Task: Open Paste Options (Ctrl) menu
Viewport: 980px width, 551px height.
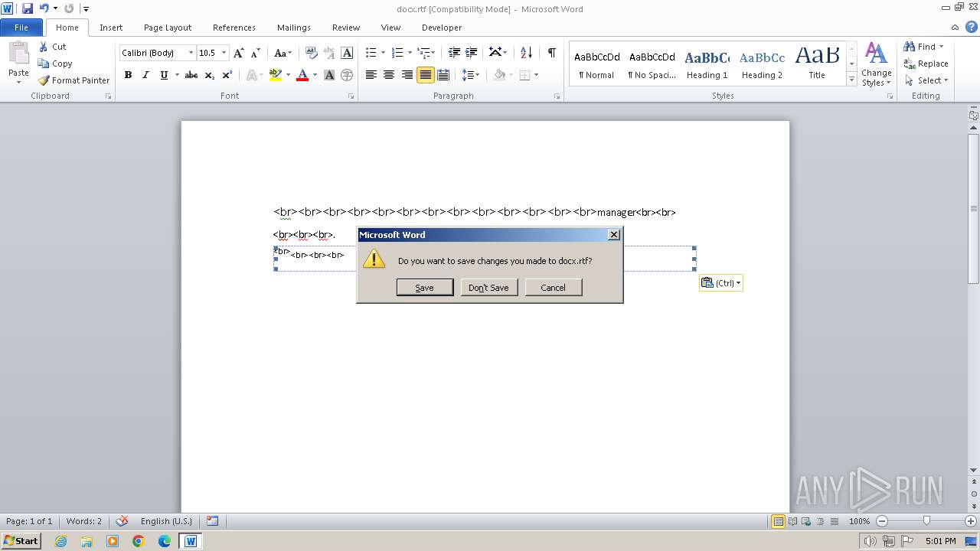Action: 720,283
